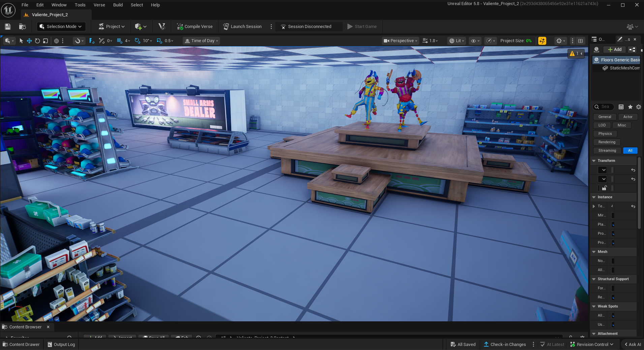The height and width of the screenshot is (350, 644).
Task: Toggle the No... checkbox under Mesh
Action: (613, 261)
